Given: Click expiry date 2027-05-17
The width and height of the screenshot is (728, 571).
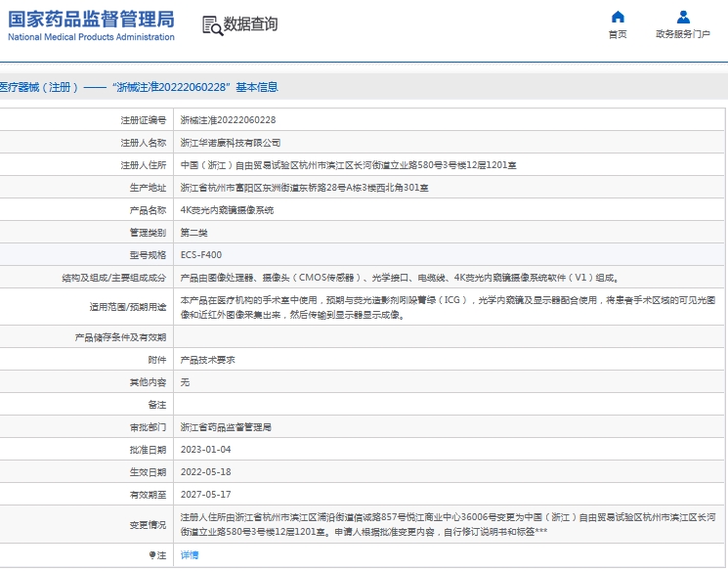Looking at the screenshot, I should coord(205,495).
